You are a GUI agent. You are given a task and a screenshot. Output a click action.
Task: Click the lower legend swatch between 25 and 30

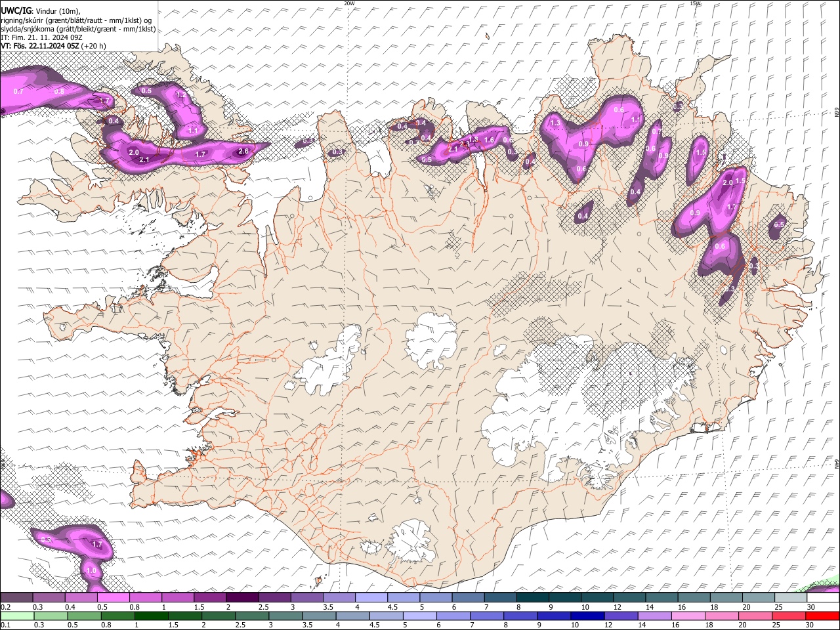[787, 616]
